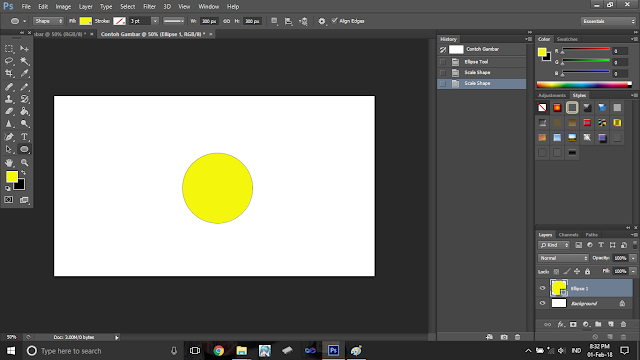Select the Rectangular Marquee tool
This screenshot has width=640, height=360.
point(9,49)
